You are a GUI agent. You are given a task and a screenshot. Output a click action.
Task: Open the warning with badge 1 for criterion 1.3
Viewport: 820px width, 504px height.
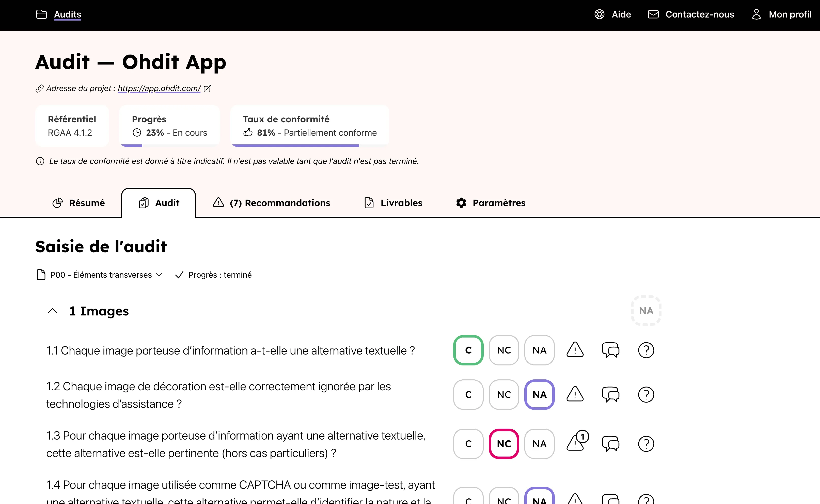coord(577,441)
